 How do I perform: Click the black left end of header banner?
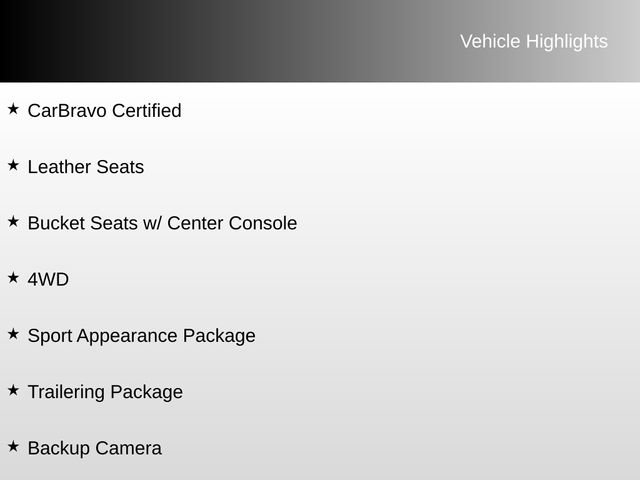[x=30, y=41]
